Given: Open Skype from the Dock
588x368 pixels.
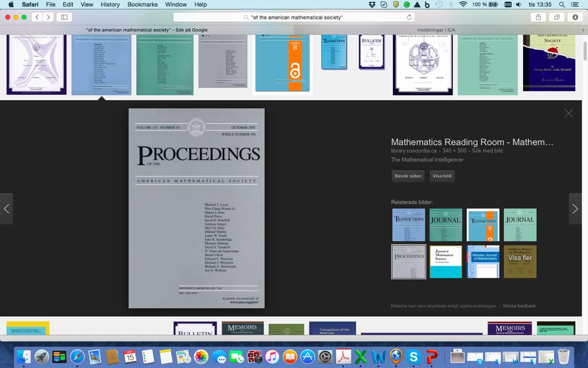Looking at the screenshot, I should [414, 356].
